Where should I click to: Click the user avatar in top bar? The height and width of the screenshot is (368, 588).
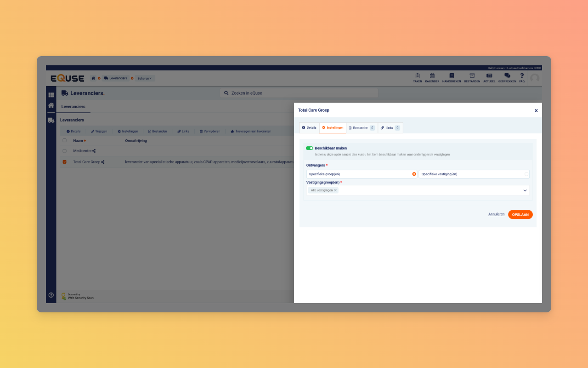(x=535, y=78)
